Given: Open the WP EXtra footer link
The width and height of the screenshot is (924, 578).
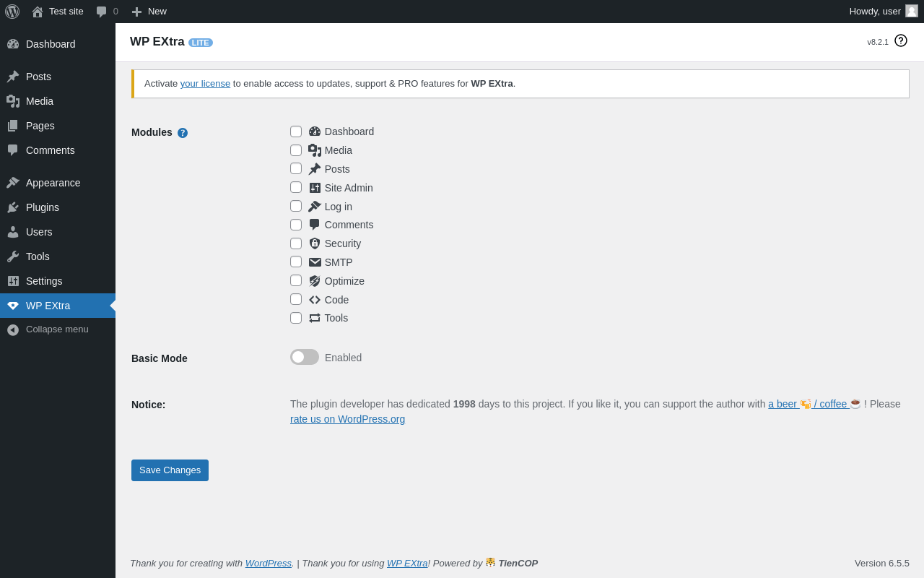Looking at the screenshot, I should click(x=407, y=563).
